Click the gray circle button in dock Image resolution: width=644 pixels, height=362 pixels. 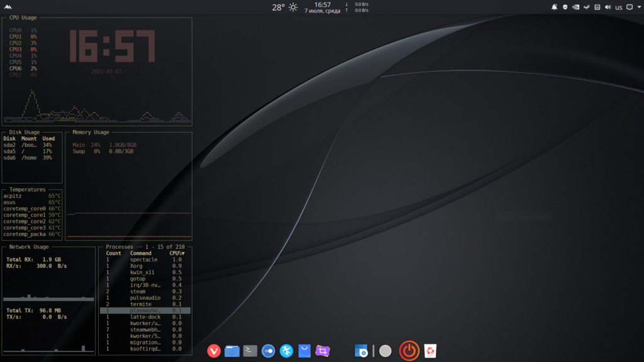click(386, 351)
